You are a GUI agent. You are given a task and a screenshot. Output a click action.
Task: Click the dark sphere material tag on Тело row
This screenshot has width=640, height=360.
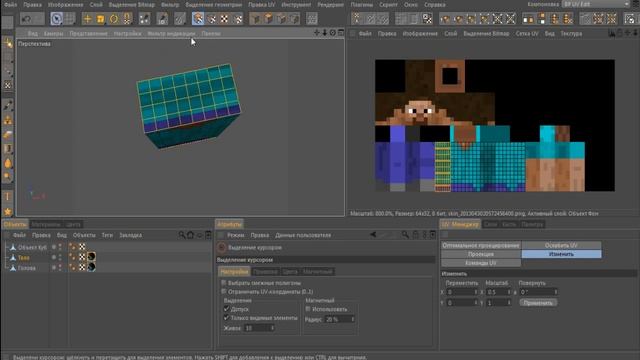91,256
